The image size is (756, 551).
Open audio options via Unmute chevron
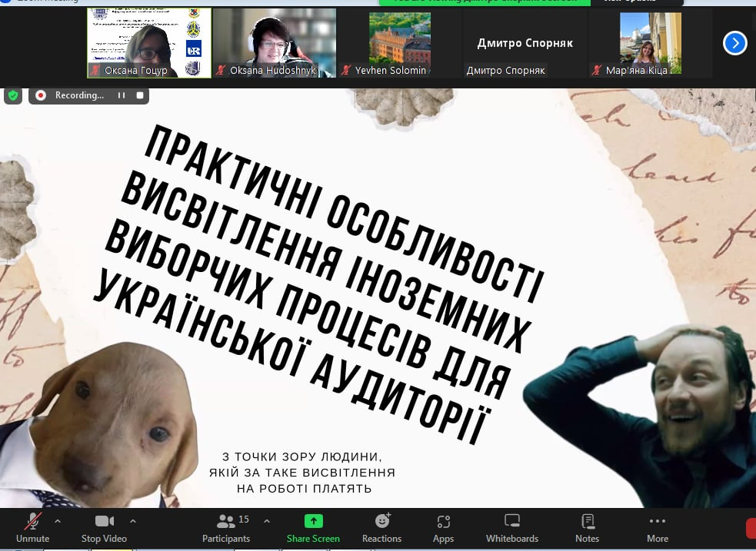tap(56, 521)
